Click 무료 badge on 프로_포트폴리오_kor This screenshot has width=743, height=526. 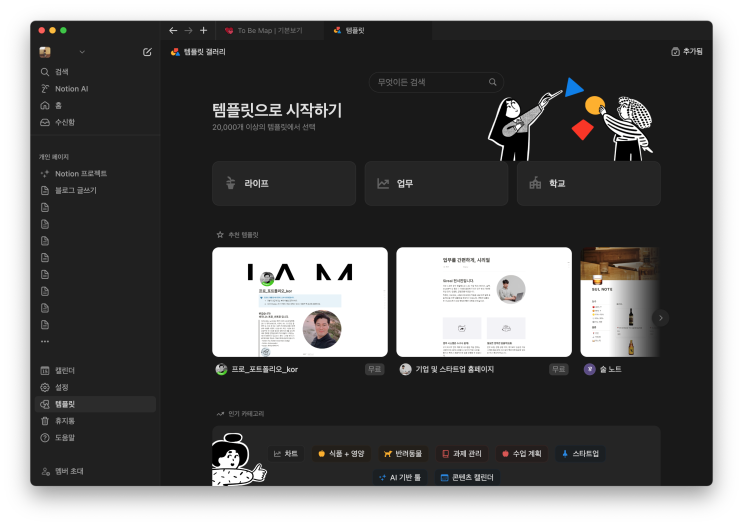pos(374,369)
